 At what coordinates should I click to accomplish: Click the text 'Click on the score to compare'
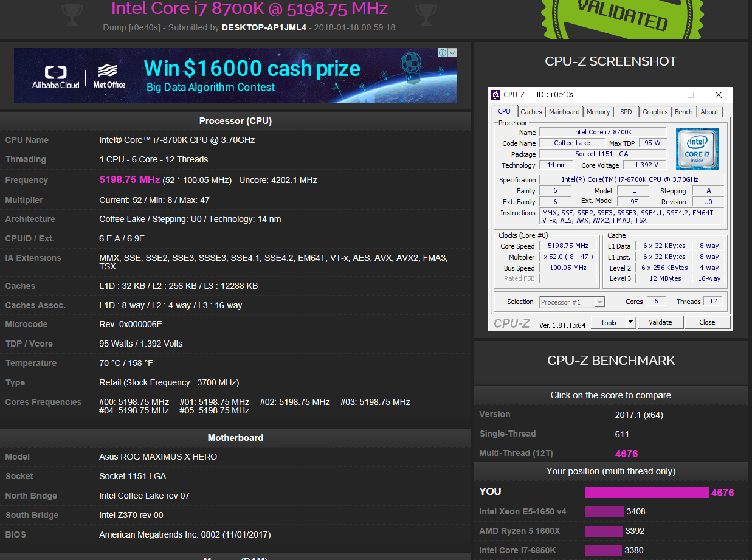tap(611, 395)
